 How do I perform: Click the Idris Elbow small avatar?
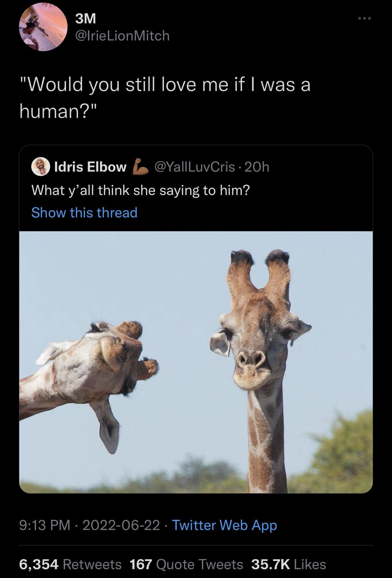click(41, 167)
